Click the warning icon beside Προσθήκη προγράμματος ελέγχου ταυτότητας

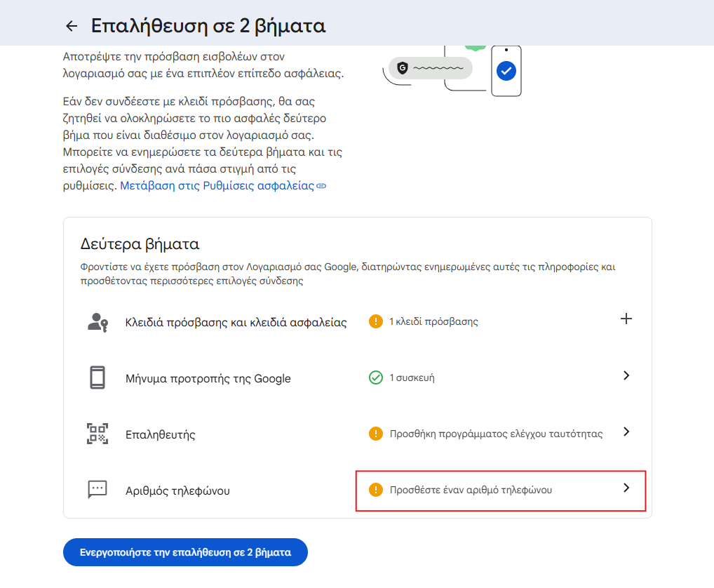coord(376,434)
